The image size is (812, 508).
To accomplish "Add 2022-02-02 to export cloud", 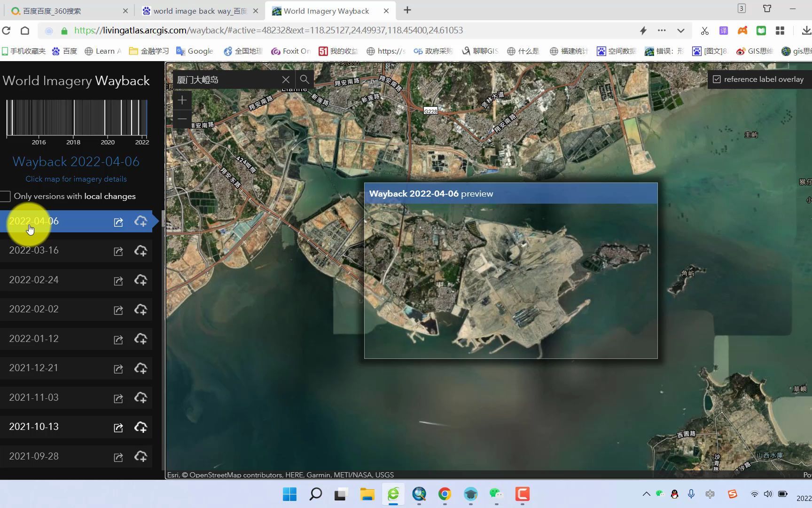I will coord(141,310).
